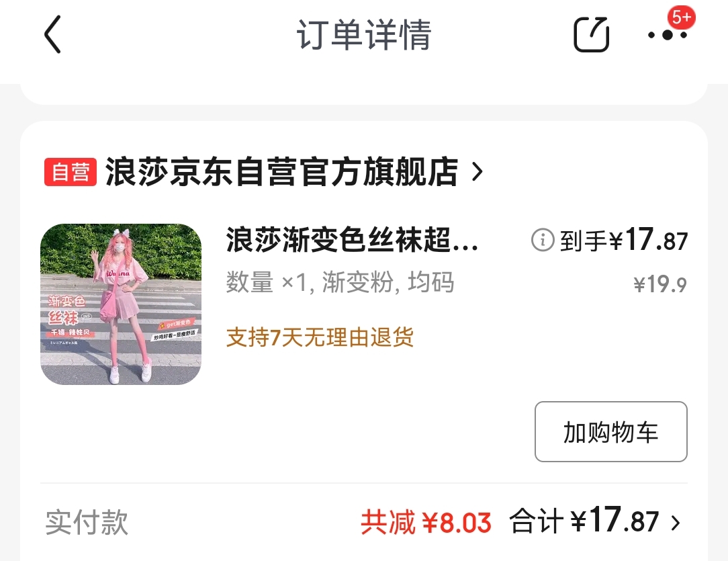The width and height of the screenshot is (728, 561).
Task: Open the pink gradient stockings product thumbnail
Action: (121, 304)
